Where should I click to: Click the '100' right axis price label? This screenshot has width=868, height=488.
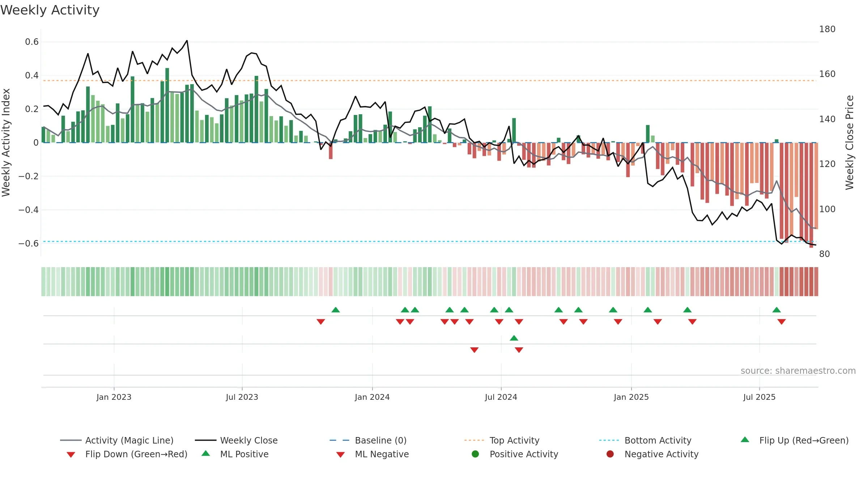click(x=827, y=209)
